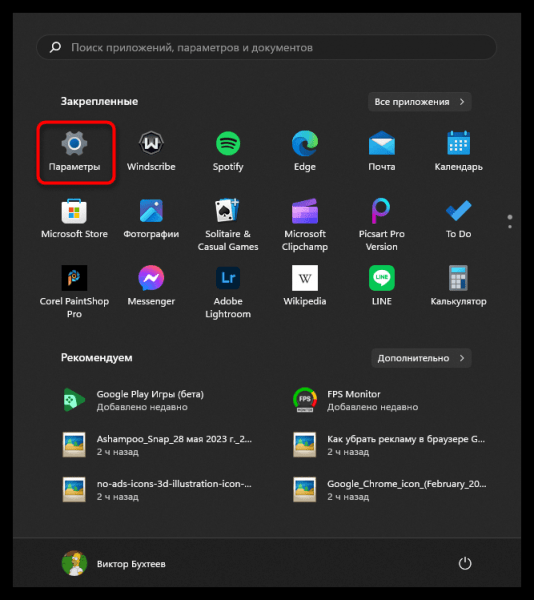Open Microsoft Clipchamp
The image size is (534, 600).
tap(305, 225)
